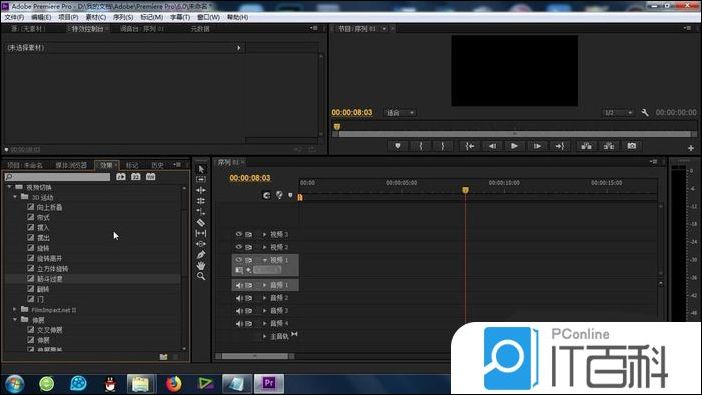This screenshot has width=702, height=395.
Task: Click Go to In point button
Action: coord(470,146)
